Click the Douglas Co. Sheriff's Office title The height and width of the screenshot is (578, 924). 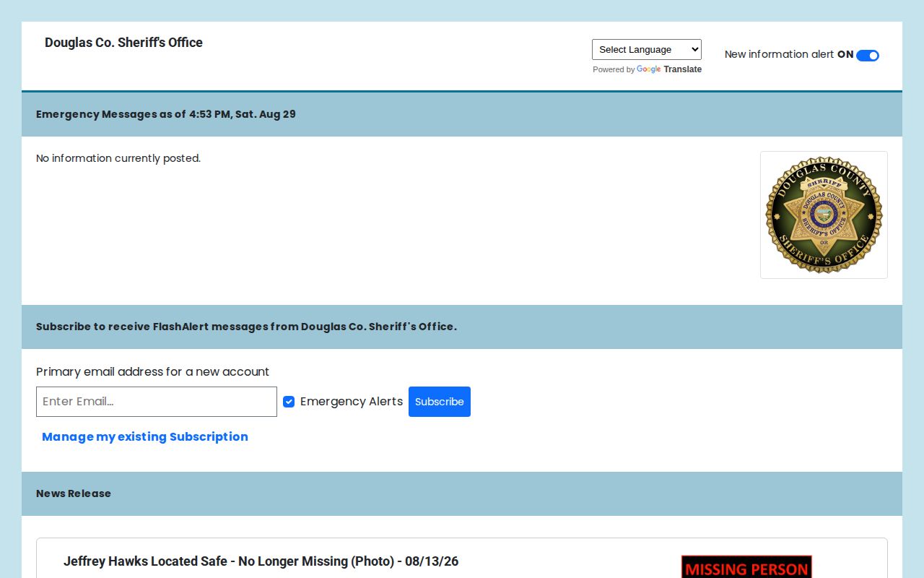point(123,43)
